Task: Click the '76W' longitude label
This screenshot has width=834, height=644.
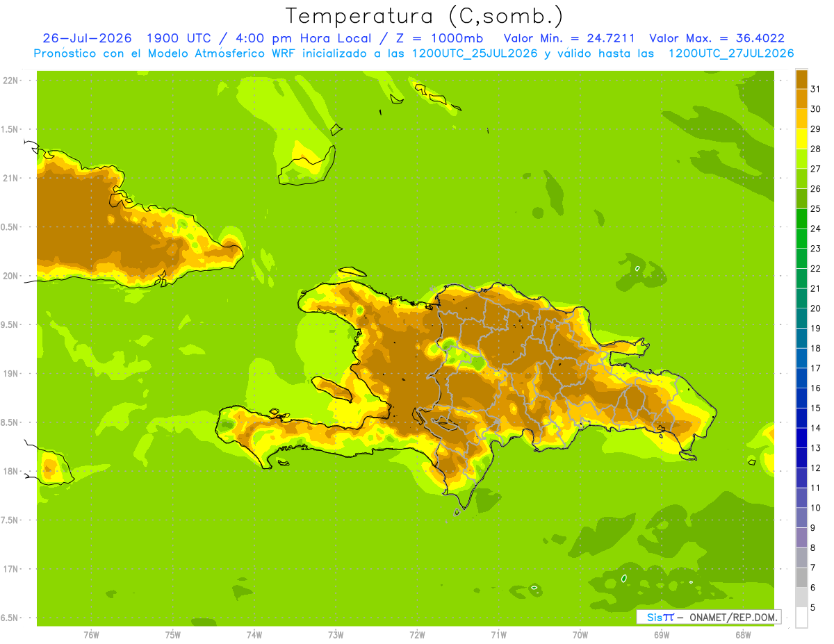Action: pos(91,635)
